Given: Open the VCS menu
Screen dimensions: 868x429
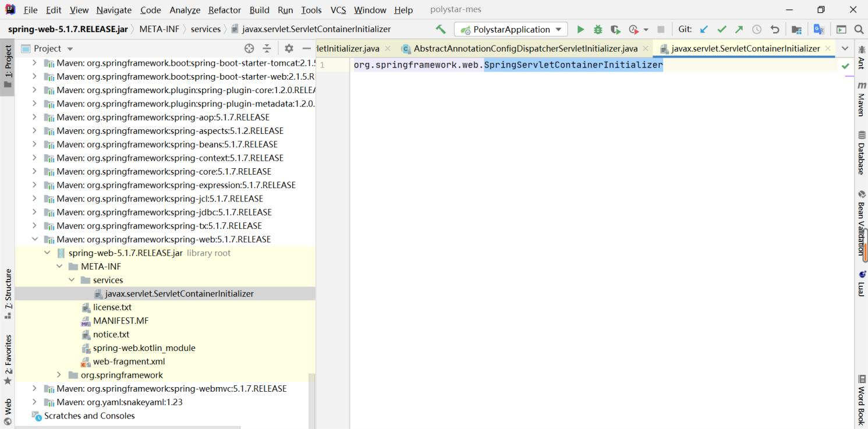Looking at the screenshot, I should click(338, 10).
